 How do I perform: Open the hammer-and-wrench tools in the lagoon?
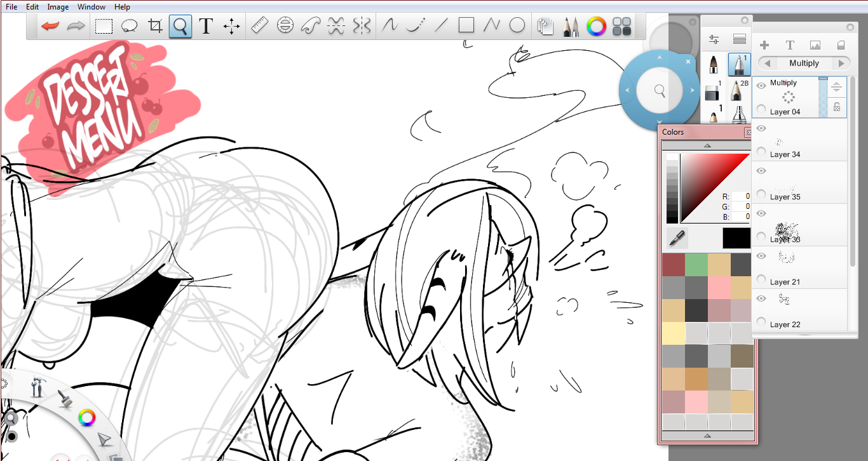(37, 387)
